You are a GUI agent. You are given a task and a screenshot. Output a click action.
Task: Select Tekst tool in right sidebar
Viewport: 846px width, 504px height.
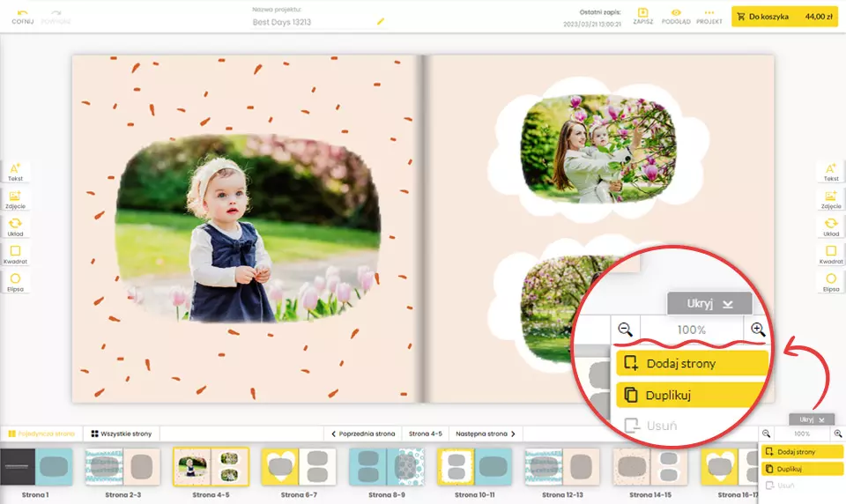click(831, 172)
